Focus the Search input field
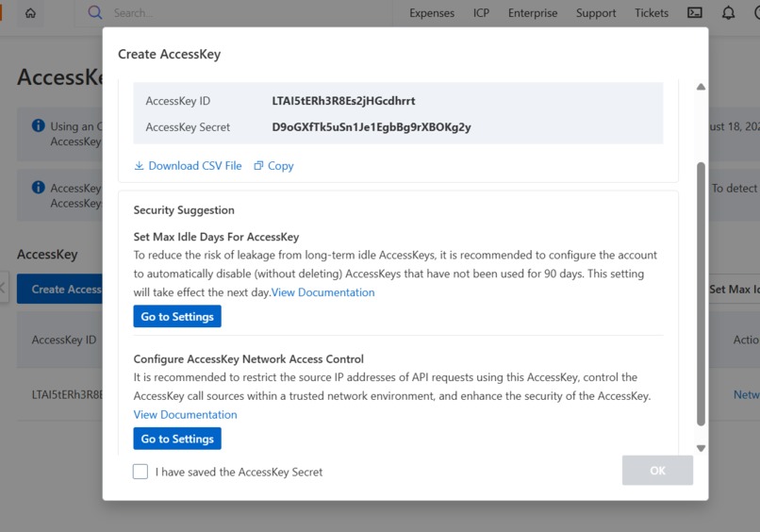This screenshot has width=760, height=532. pos(242,13)
